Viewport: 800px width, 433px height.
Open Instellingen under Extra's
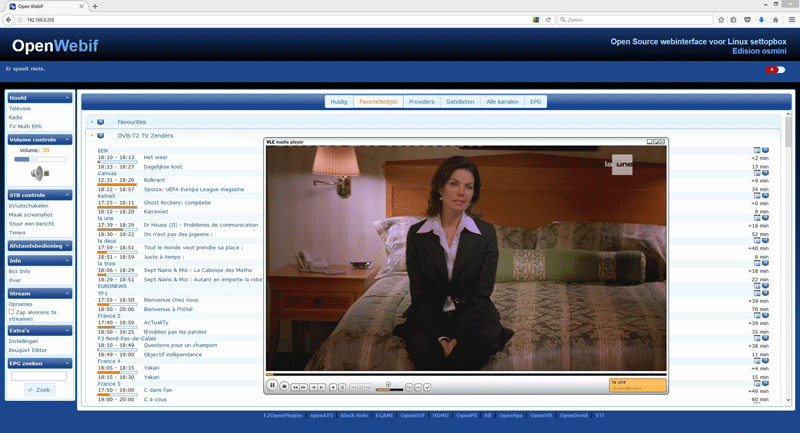point(23,341)
